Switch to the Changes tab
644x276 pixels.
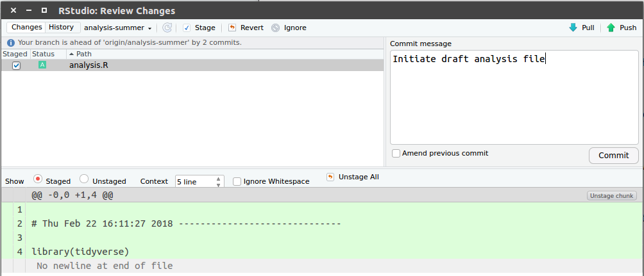coord(26,28)
